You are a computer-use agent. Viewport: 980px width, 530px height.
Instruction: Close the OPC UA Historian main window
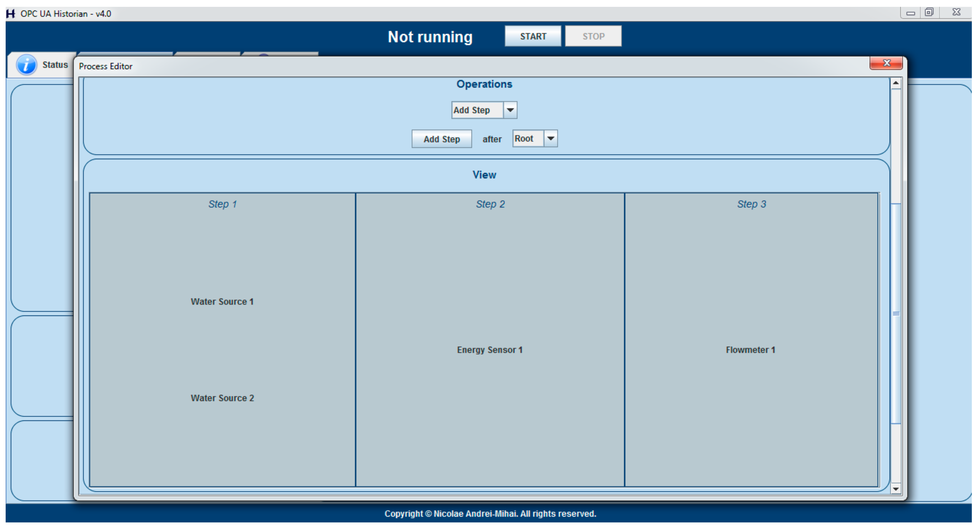(x=956, y=12)
